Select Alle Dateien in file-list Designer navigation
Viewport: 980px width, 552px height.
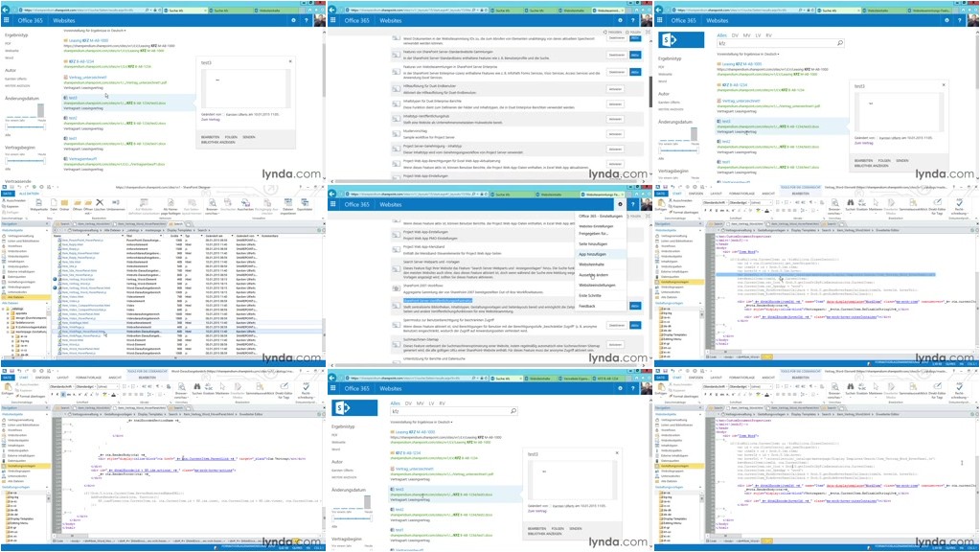[x=25, y=297]
